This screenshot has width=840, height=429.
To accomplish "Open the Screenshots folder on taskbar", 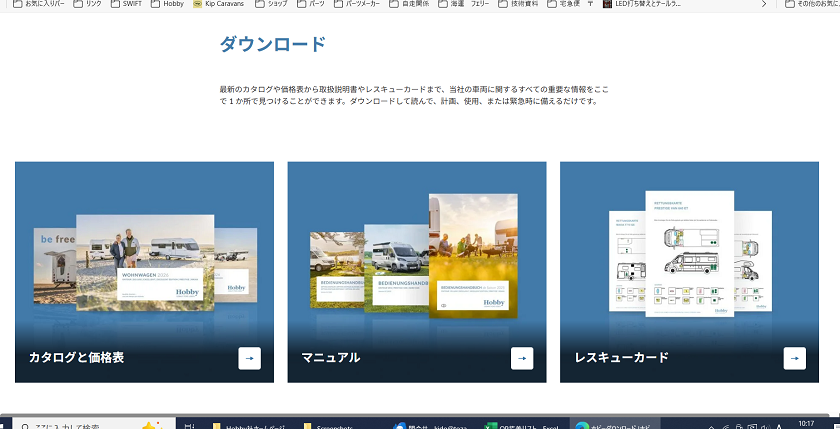I will coord(327,426).
